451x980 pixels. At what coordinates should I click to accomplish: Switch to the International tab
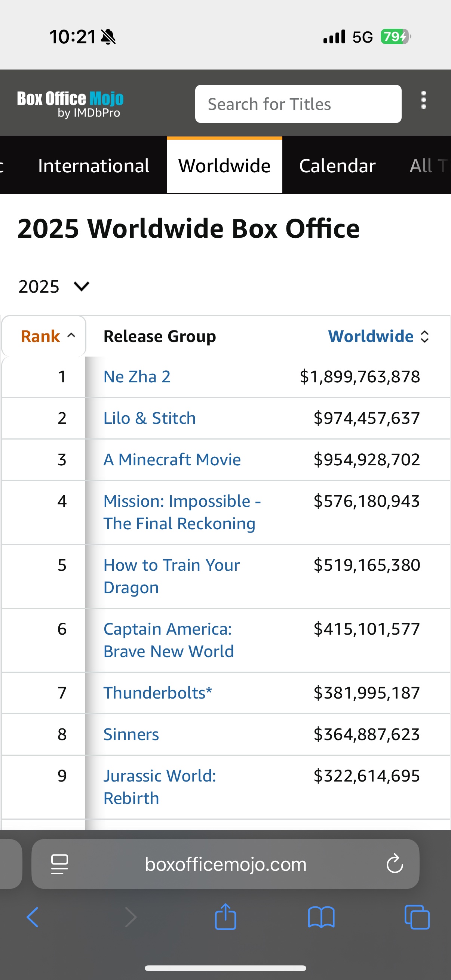(93, 166)
